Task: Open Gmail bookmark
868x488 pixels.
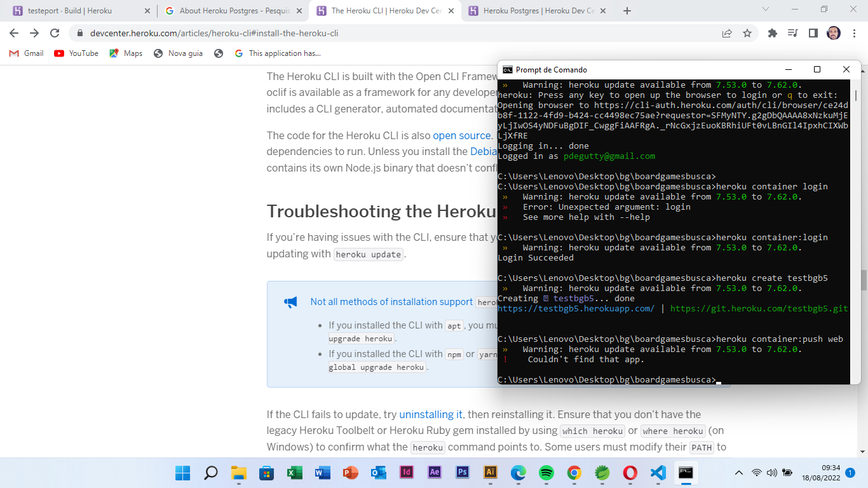Action: pyautogui.click(x=27, y=53)
